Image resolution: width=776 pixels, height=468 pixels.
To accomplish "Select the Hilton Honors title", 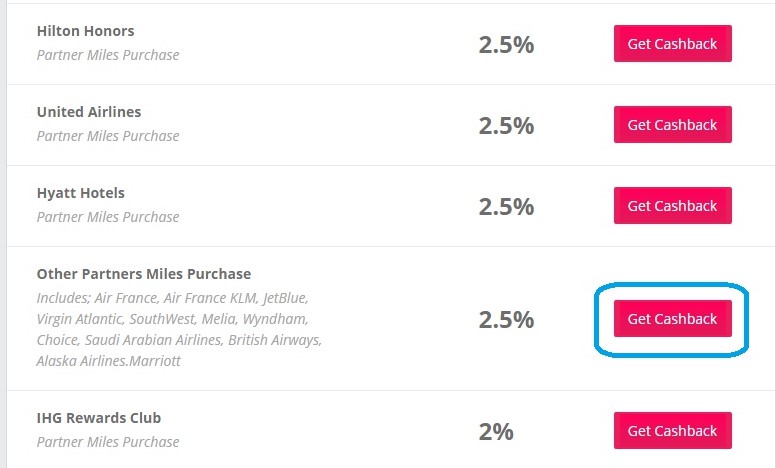I will coord(85,31).
